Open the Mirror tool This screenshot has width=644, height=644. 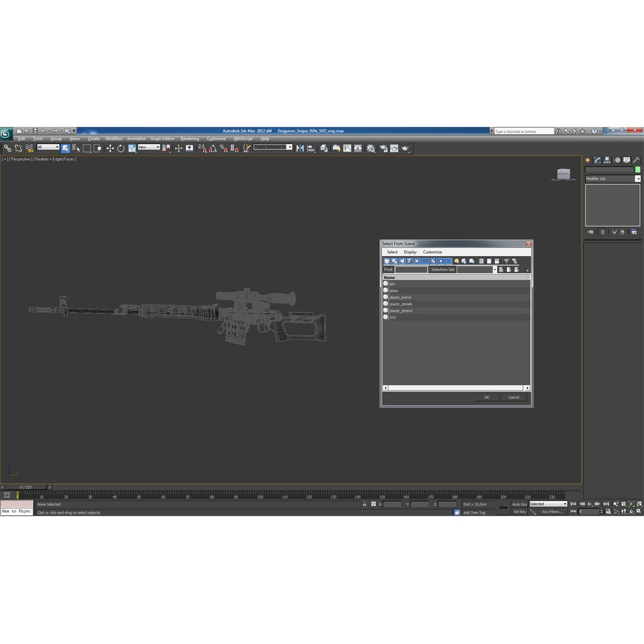[x=300, y=148]
